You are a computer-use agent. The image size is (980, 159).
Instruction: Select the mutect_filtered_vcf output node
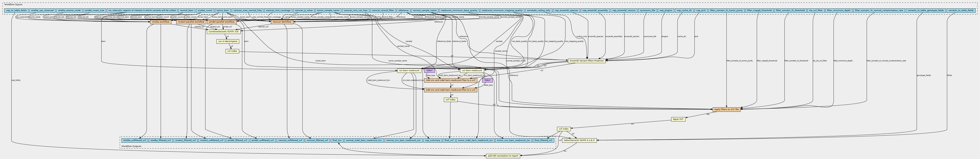[186, 140]
